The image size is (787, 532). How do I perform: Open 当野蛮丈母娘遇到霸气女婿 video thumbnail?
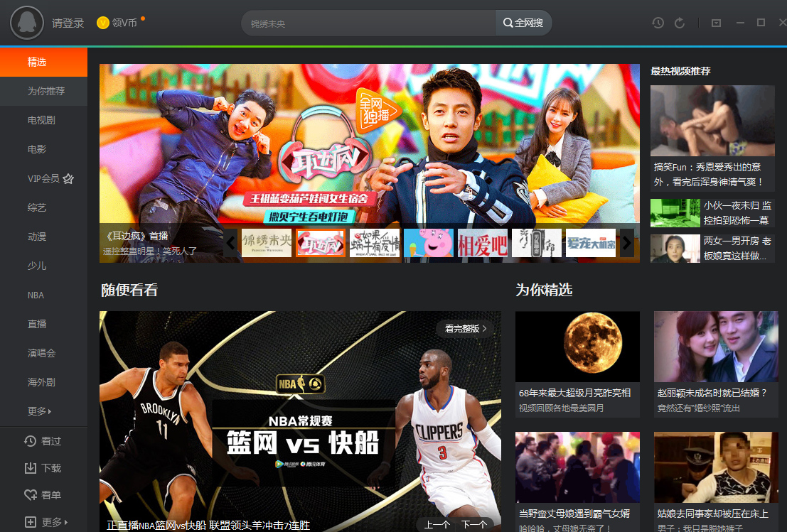(x=577, y=467)
